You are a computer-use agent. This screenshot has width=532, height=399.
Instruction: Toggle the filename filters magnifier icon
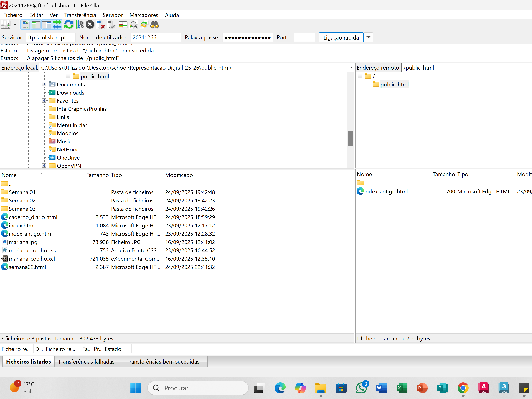click(x=134, y=25)
